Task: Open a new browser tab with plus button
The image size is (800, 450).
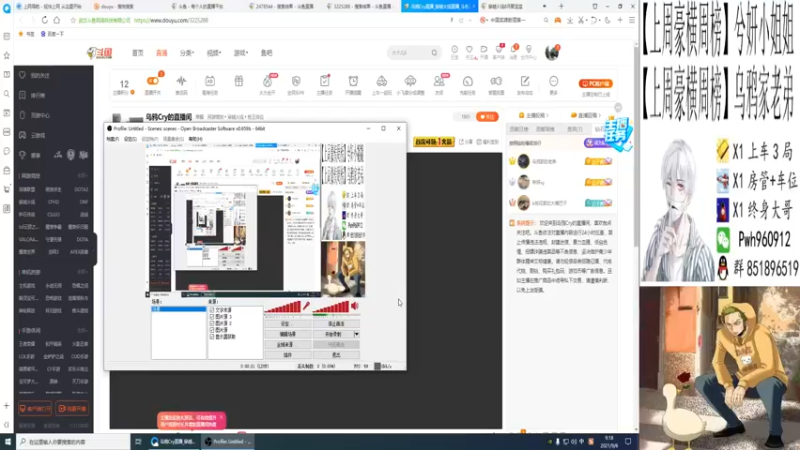Action: [x=561, y=6]
